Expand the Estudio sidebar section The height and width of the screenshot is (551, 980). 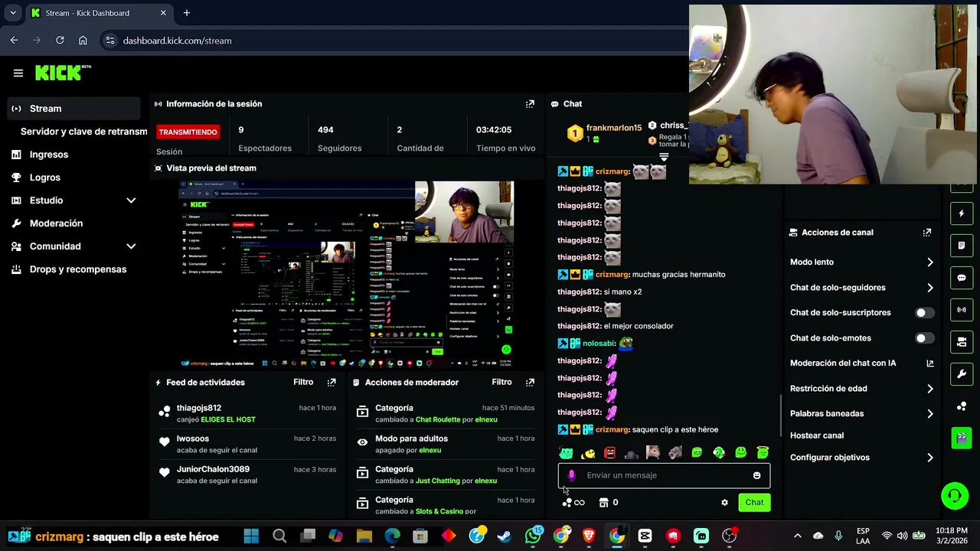pos(131,201)
